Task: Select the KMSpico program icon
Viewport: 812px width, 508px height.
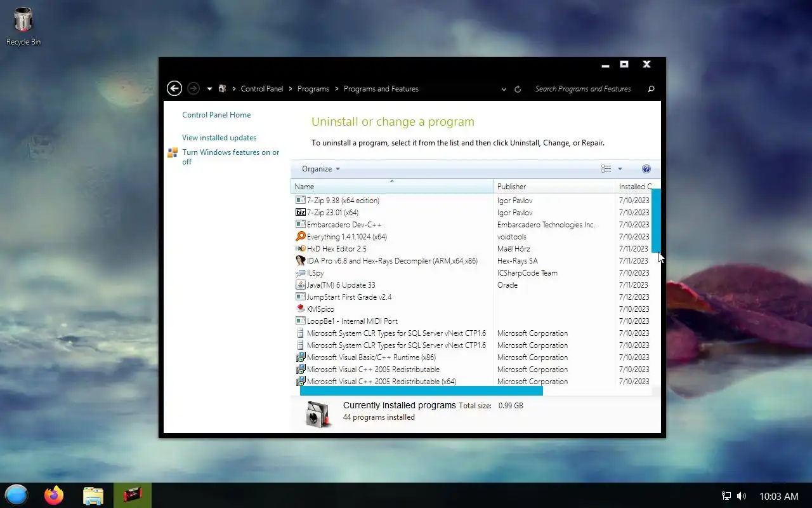Action: tap(301, 309)
